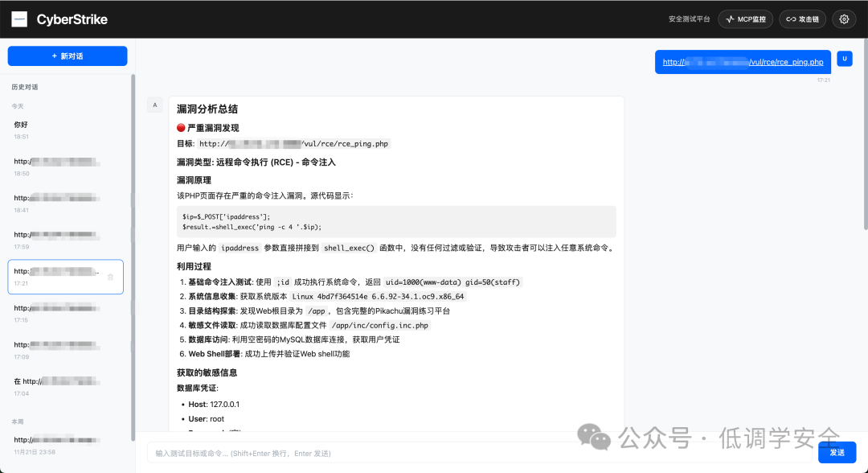Viewport: 868px width, 473px height.
Task: Click the 获取的敏感信息 section heading
Action: pos(207,372)
